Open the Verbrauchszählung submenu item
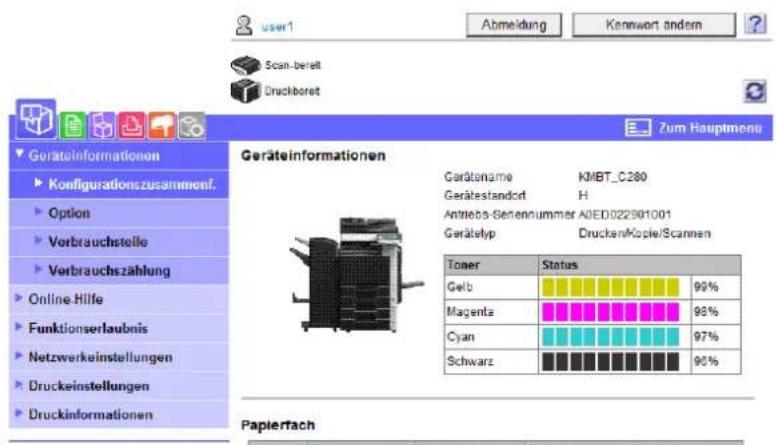Image resolution: width=776 pixels, height=445 pixels. (x=119, y=271)
